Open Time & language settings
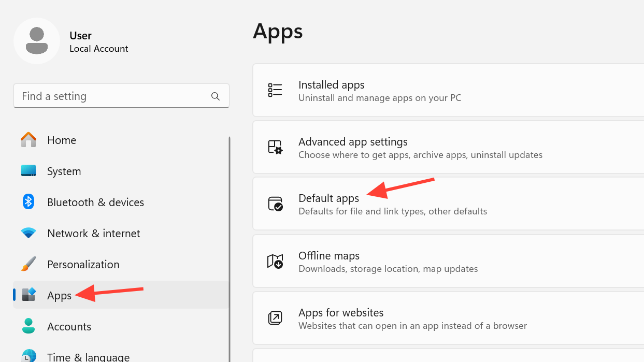644x362 pixels. [88, 357]
